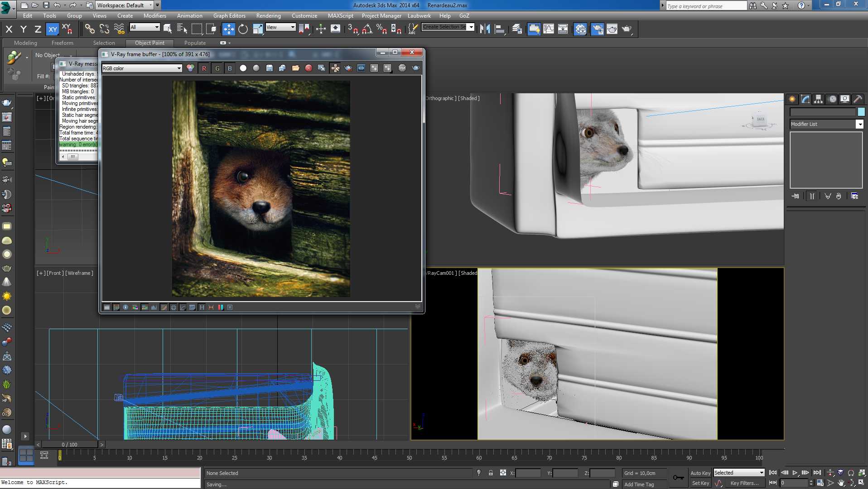Viewport: 868px width, 489px height.
Task: Click the X coordinate input field
Action: point(528,473)
